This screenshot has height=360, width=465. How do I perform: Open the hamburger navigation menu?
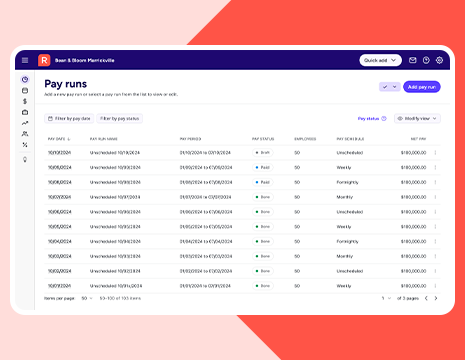point(25,60)
